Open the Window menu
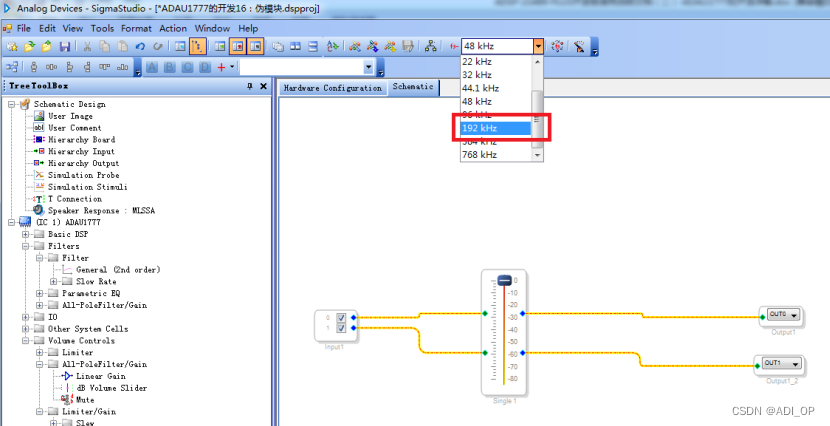The height and width of the screenshot is (426, 830). click(x=212, y=29)
